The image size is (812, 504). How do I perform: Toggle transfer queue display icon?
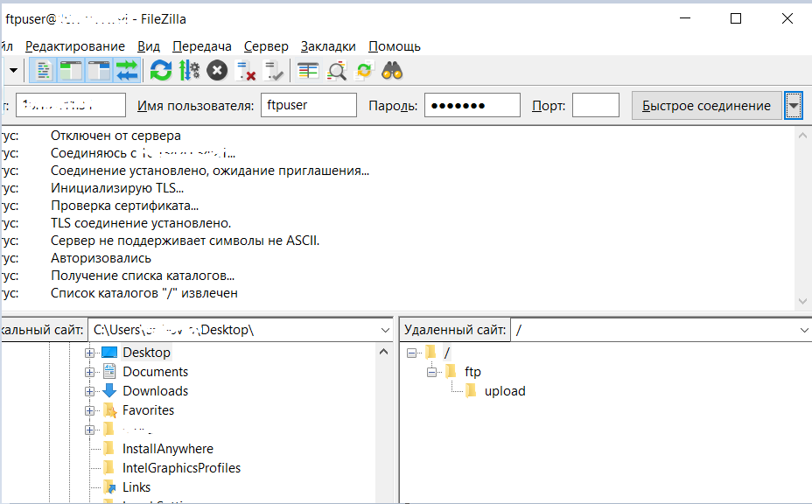pyautogui.click(x=127, y=70)
